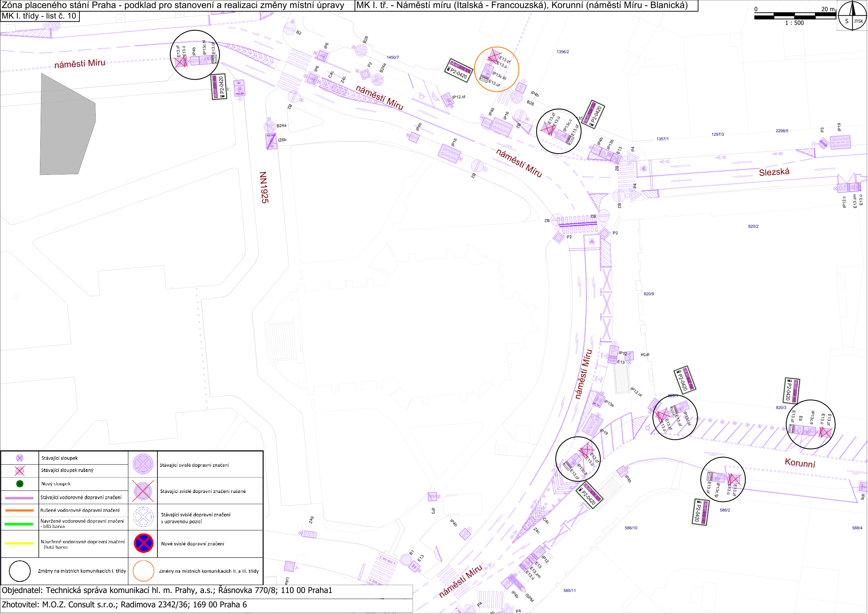
Task: Click the IP12.c sign label
Action: click(844, 202)
